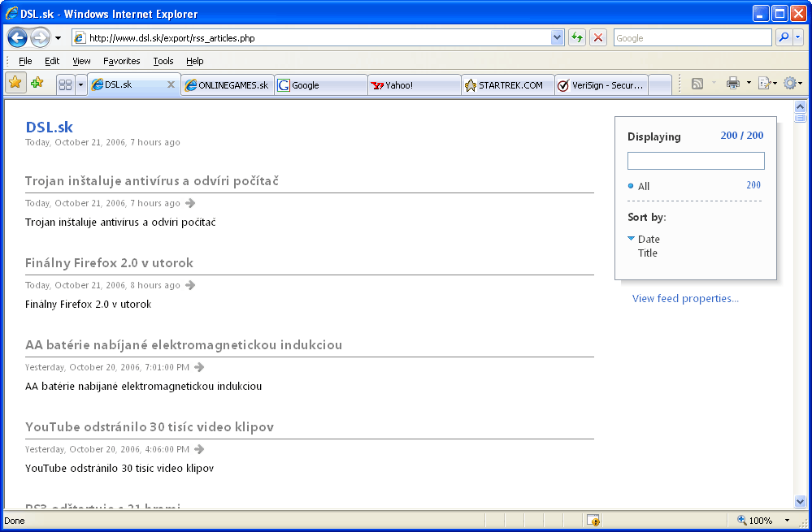Image resolution: width=812 pixels, height=532 pixels.
Task: Click the RSS feeds icon in toolbar
Action: [x=697, y=84]
